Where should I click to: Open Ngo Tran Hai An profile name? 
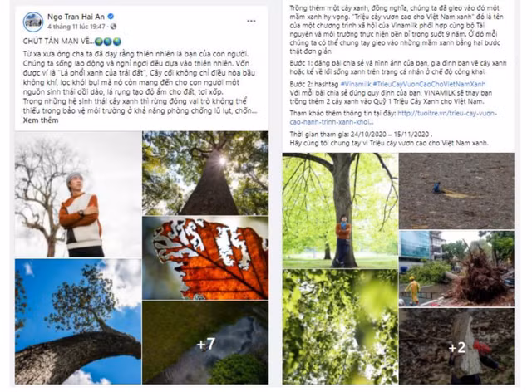point(76,17)
